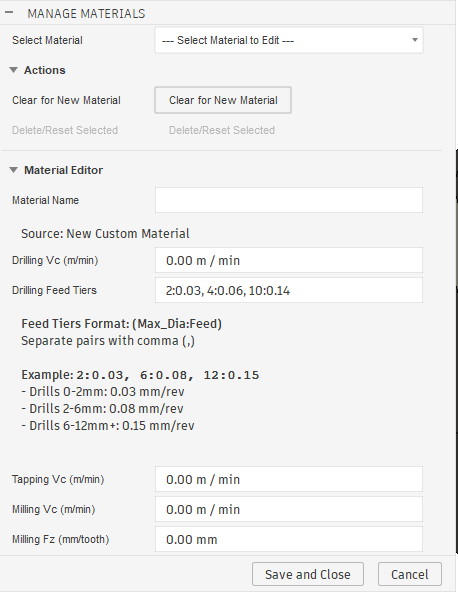
Task: Edit the Milling Vc value field
Action: tap(289, 509)
